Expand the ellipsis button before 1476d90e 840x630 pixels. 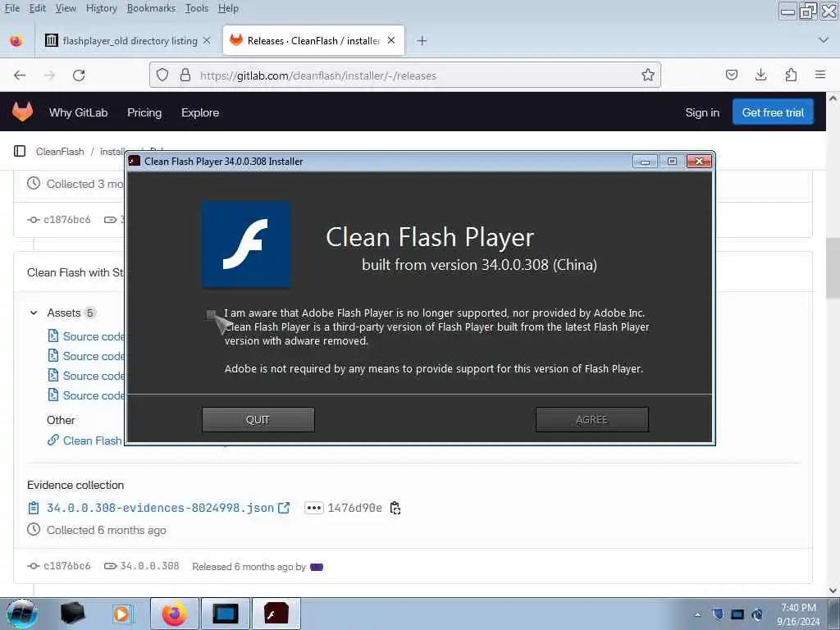tap(314, 508)
